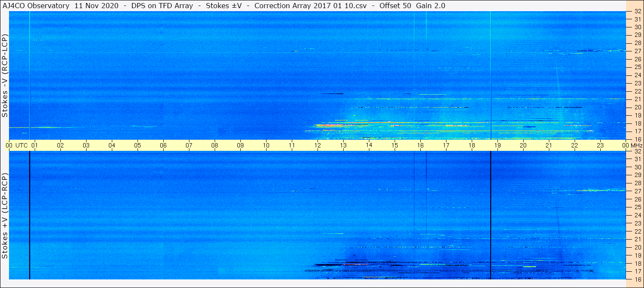Pick the 06 hour marker
Viewport: 644px width, 288px height.
[163, 145]
